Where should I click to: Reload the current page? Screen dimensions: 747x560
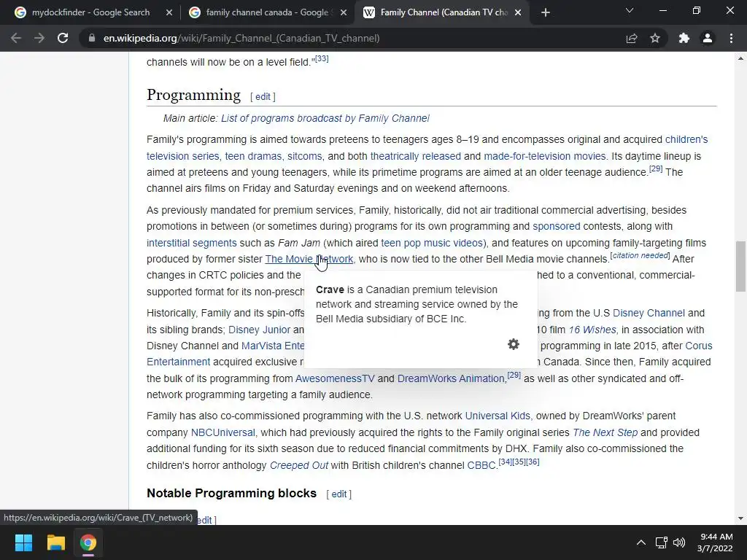click(x=63, y=38)
